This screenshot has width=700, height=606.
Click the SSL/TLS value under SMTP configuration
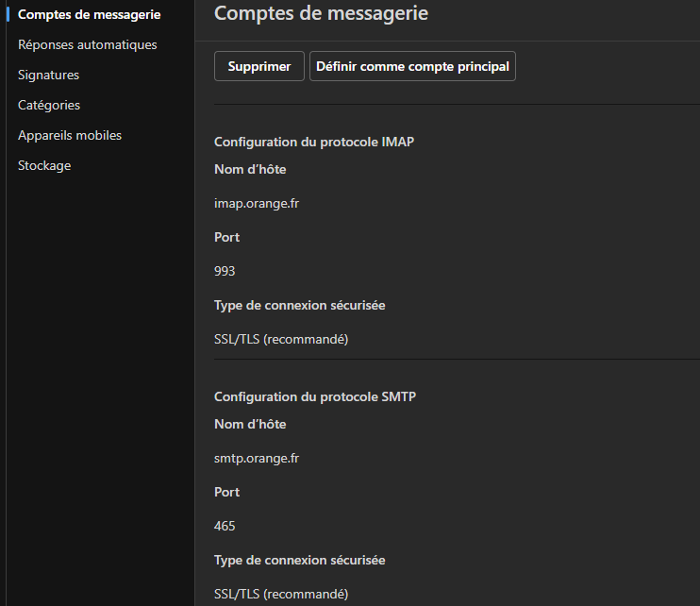click(281, 594)
